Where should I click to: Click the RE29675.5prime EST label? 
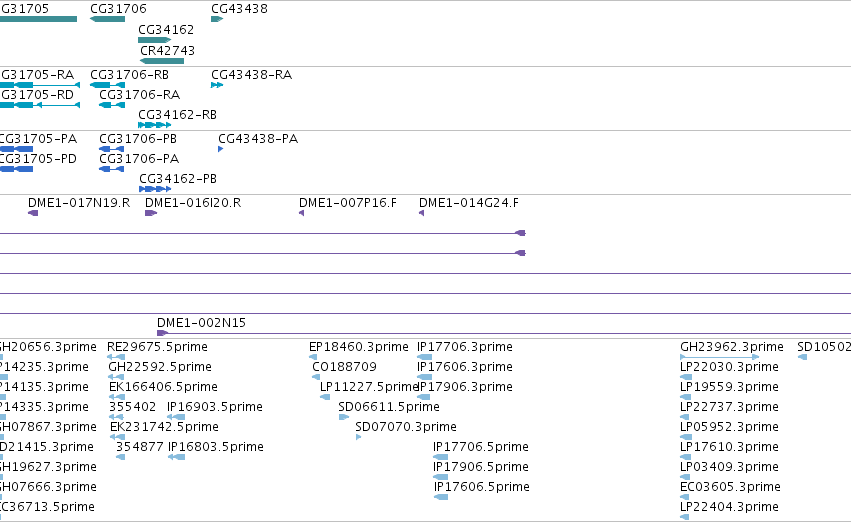[157, 347]
